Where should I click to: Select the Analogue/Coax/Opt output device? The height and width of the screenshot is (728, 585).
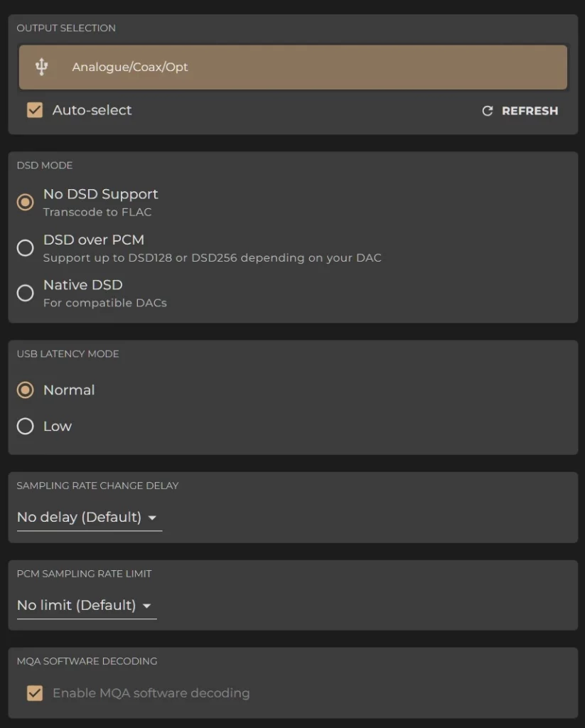[x=293, y=68]
